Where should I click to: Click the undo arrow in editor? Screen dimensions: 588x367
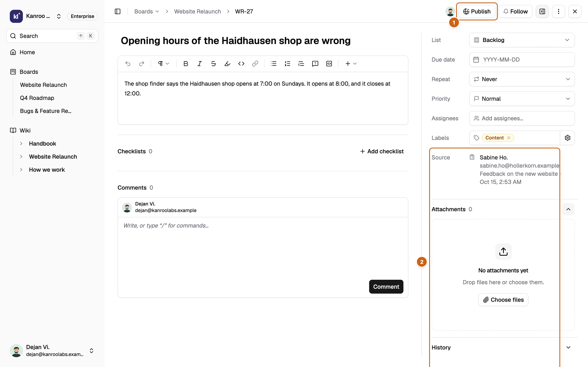click(x=128, y=64)
